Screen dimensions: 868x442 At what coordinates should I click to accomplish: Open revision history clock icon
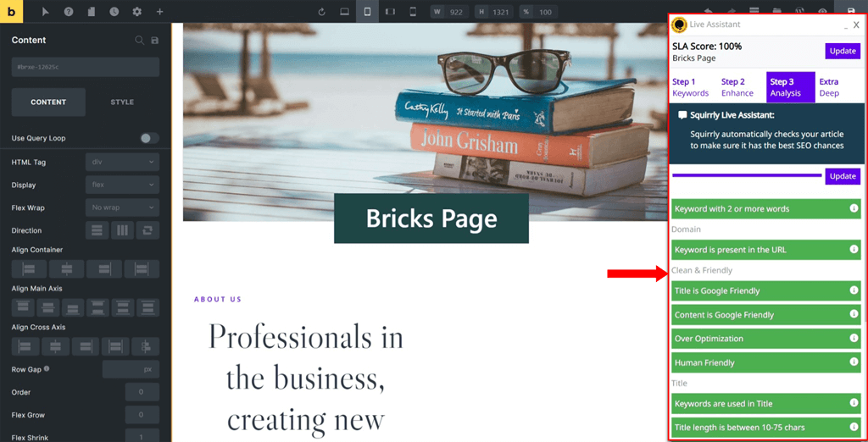pyautogui.click(x=114, y=12)
